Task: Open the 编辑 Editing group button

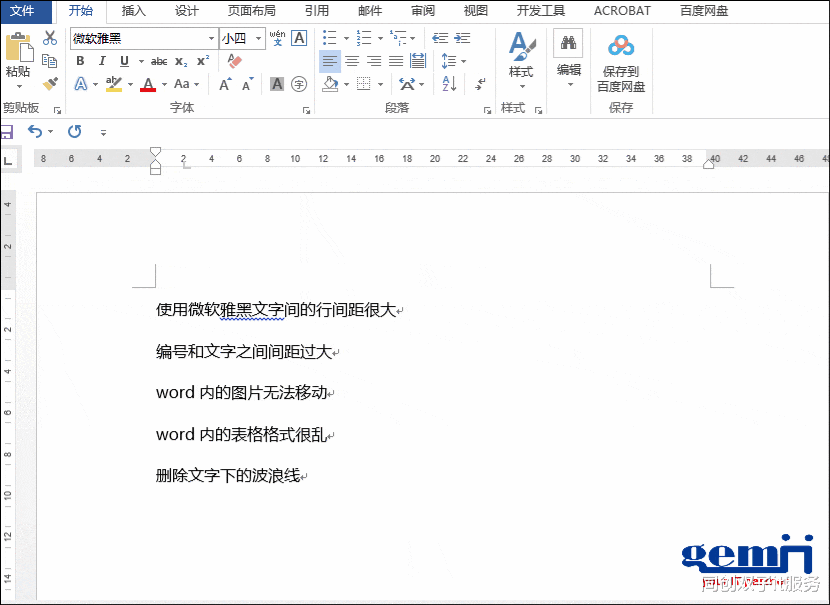Action: click(569, 59)
